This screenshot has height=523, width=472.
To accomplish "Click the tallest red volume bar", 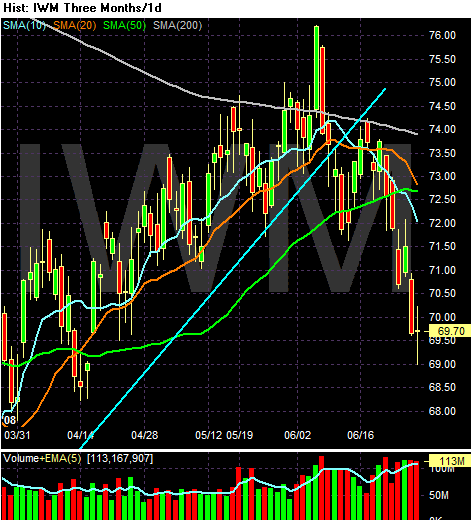I will 322,488.
